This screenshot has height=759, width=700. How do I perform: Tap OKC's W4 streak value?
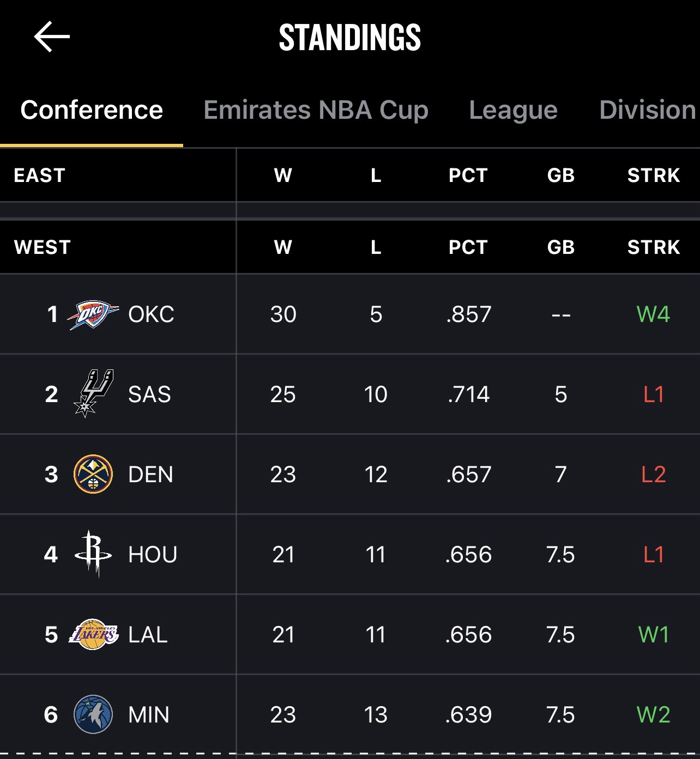click(x=653, y=314)
